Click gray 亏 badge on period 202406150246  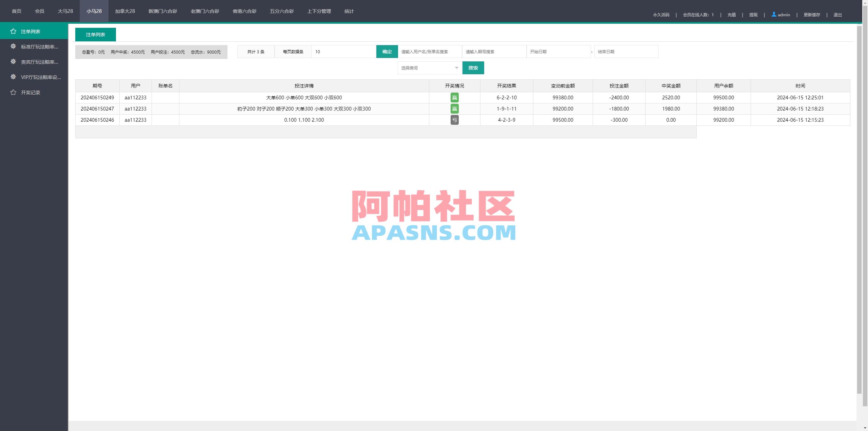point(455,120)
